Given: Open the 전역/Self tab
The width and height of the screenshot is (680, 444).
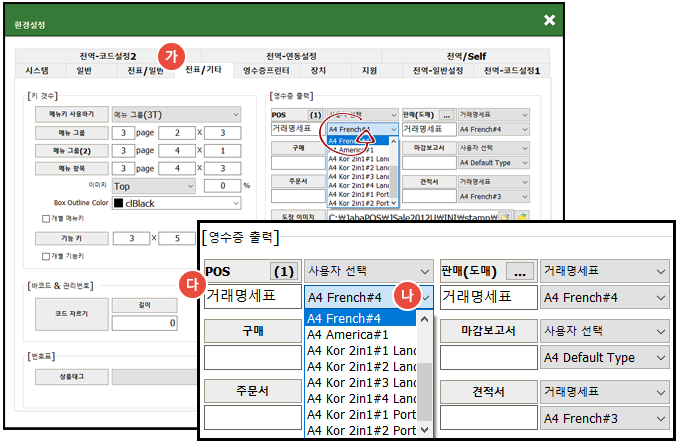Looking at the screenshot, I should point(466,56).
